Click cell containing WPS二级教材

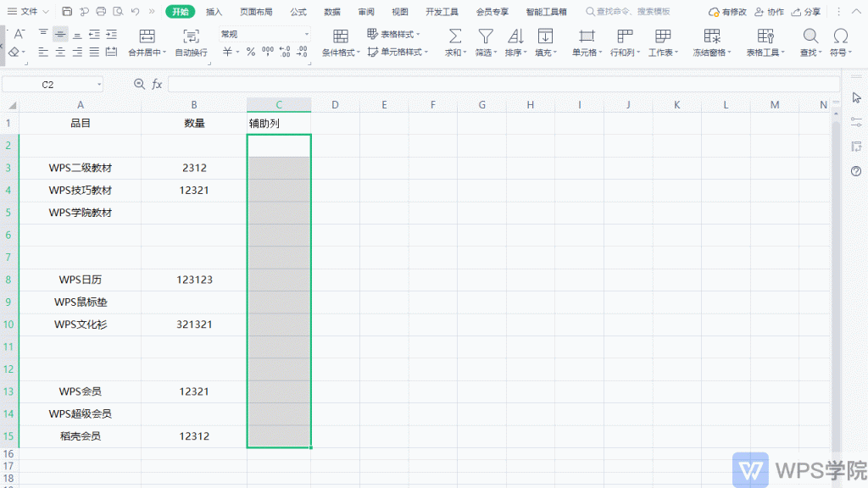pyautogui.click(x=81, y=168)
